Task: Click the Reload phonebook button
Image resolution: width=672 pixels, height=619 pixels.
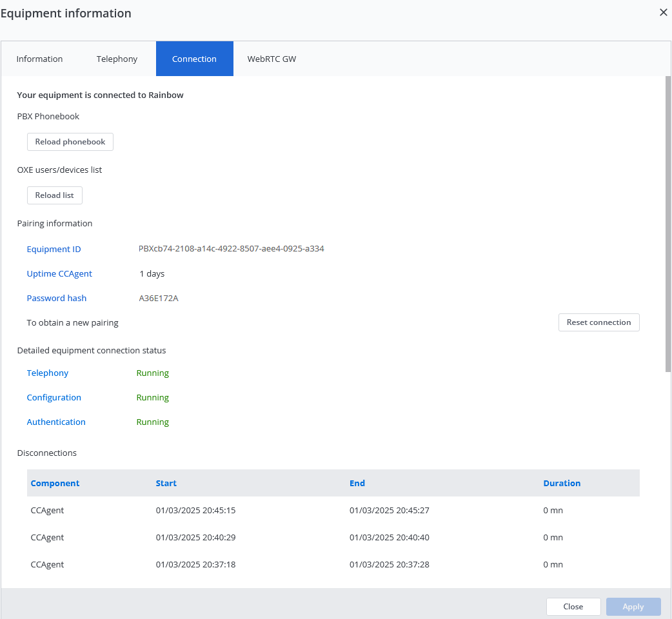Action: [70, 142]
